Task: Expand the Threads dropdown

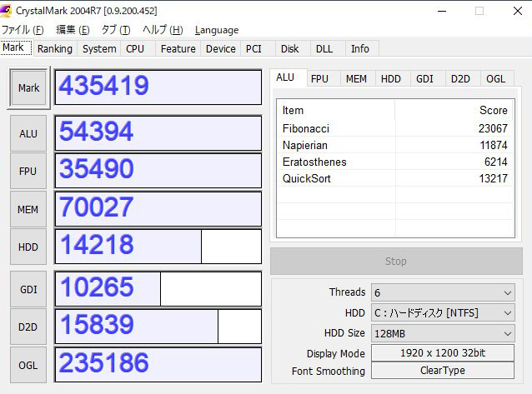Action: click(443, 292)
